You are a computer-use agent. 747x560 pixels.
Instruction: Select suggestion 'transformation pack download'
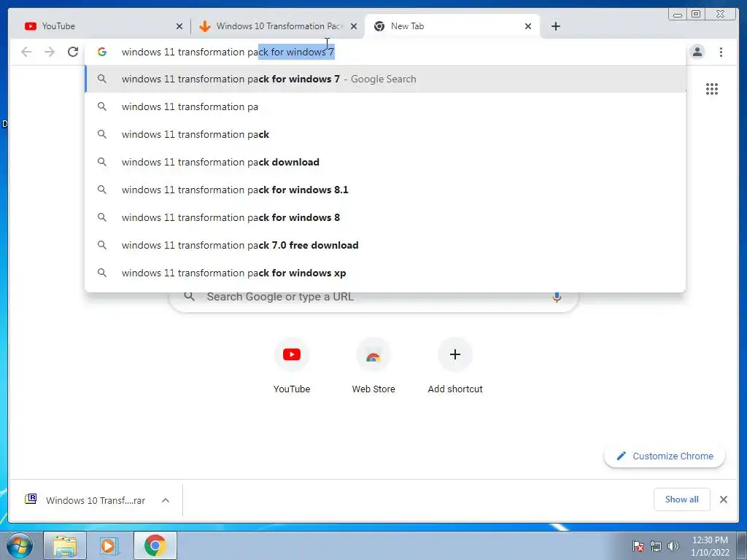(x=385, y=162)
